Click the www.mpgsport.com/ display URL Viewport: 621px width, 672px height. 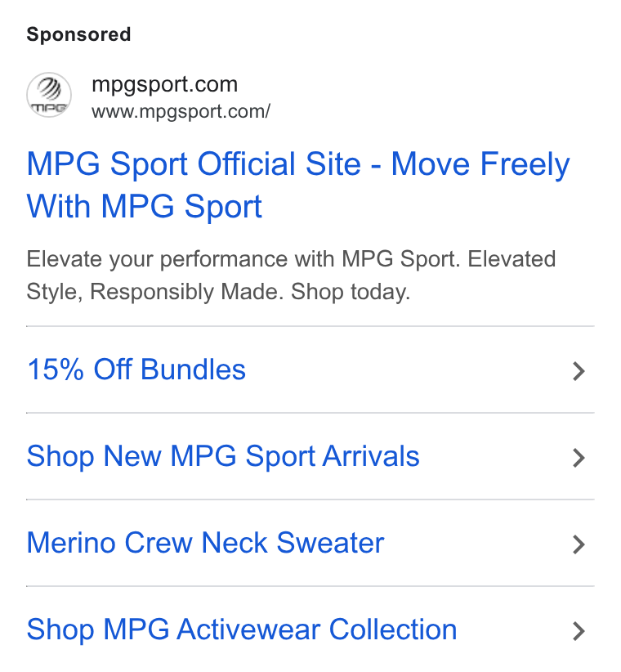point(181,112)
